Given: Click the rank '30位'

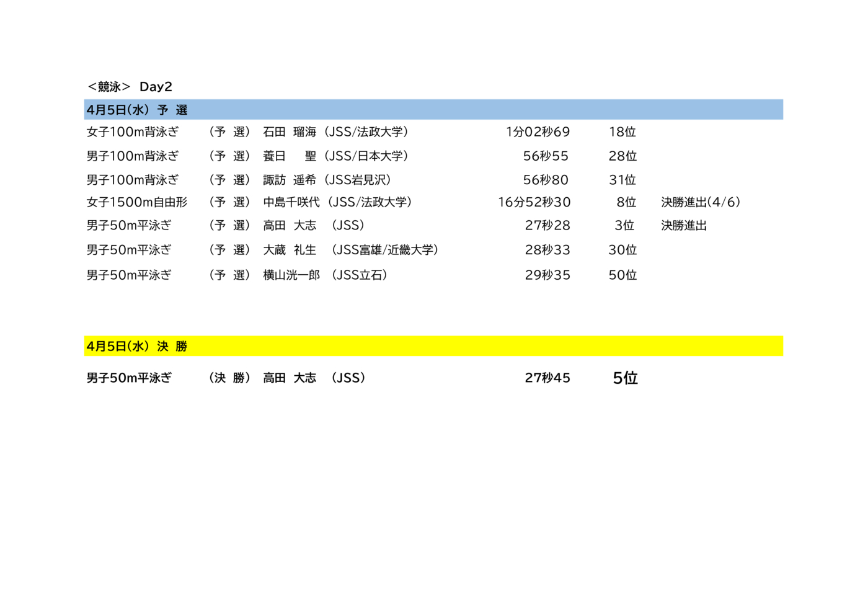Looking at the screenshot, I should pos(622,250).
